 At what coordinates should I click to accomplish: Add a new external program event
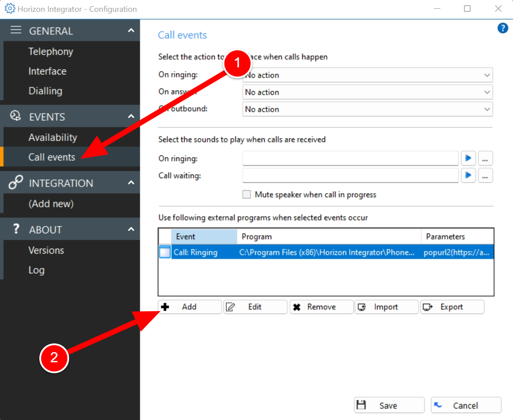tap(190, 307)
